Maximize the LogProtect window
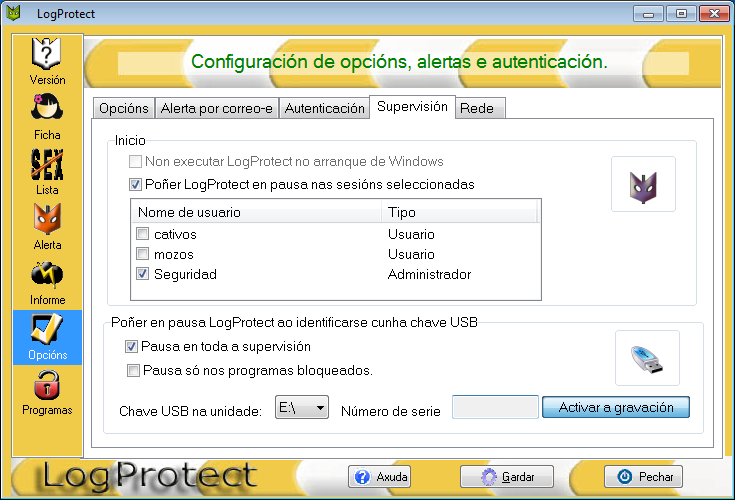 [681, 14]
